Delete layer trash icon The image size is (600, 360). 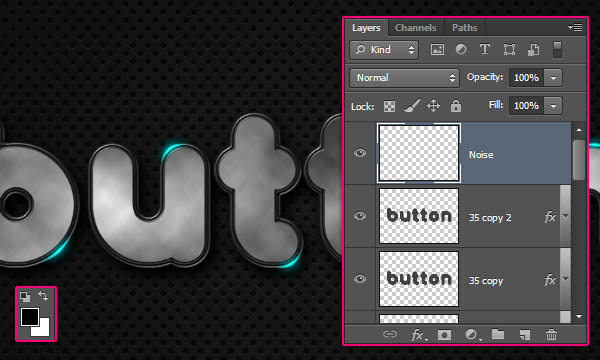pyautogui.click(x=551, y=335)
